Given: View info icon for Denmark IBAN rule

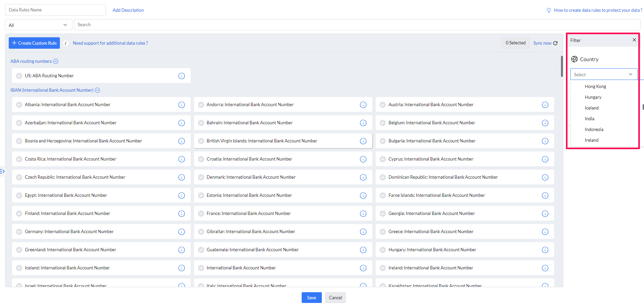Looking at the screenshot, I should [363, 177].
